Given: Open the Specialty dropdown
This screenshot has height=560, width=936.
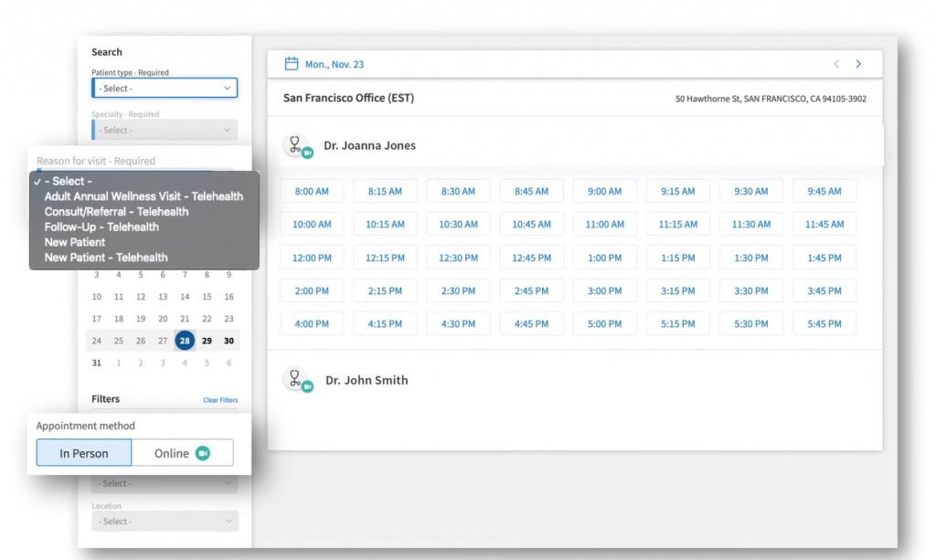Looking at the screenshot, I should coord(165,130).
